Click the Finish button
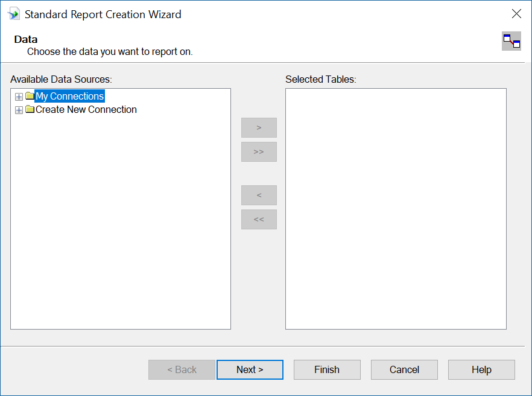This screenshot has width=532, height=396. 327,369
